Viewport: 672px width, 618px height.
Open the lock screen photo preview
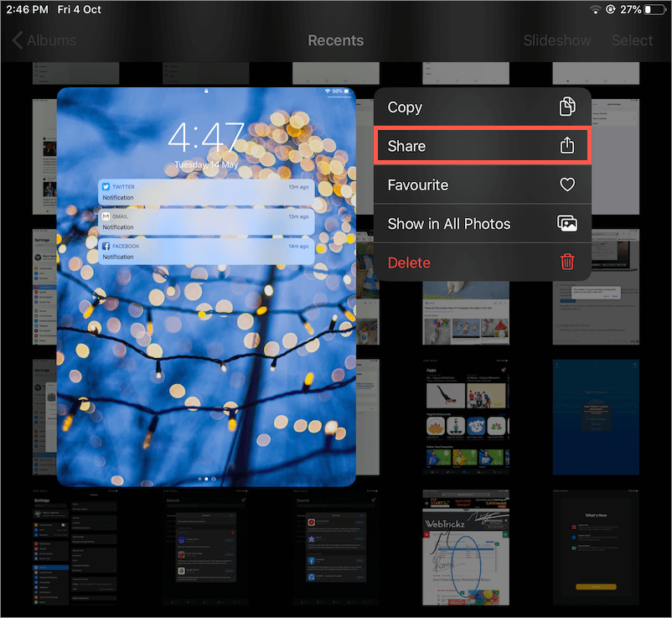206,287
